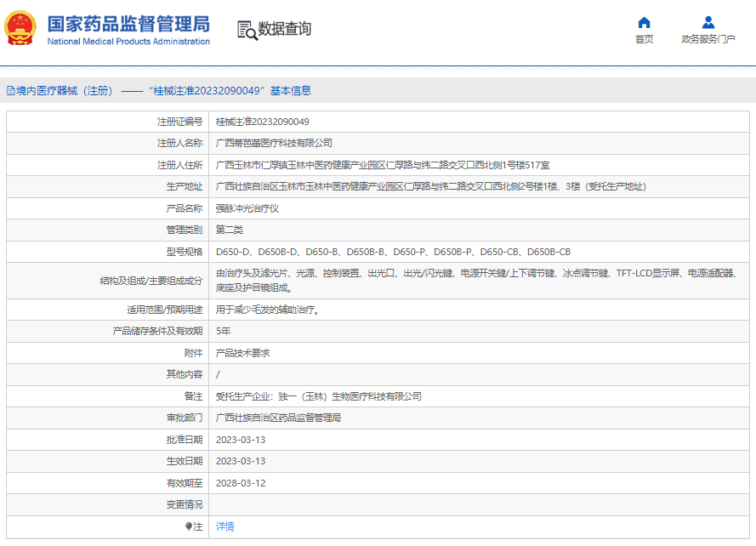Image resolution: width=756 pixels, height=546 pixels.
Task: Click the 首页 text link
Action: click(644, 39)
